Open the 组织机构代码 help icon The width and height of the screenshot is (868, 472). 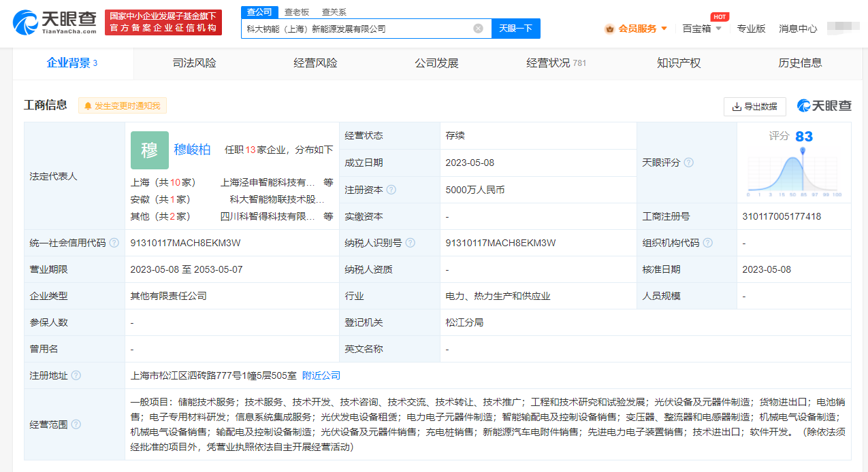coord(708,243)
